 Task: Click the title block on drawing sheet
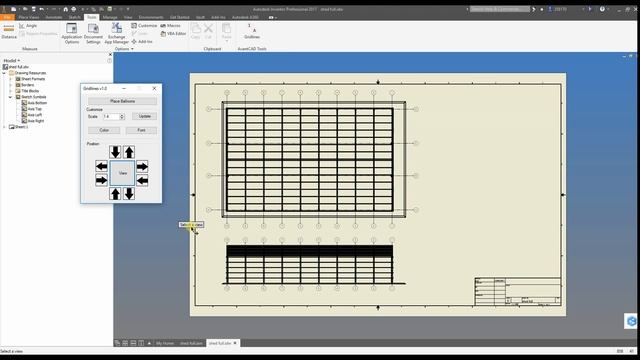pyautogui.click(x=518, y=291)
